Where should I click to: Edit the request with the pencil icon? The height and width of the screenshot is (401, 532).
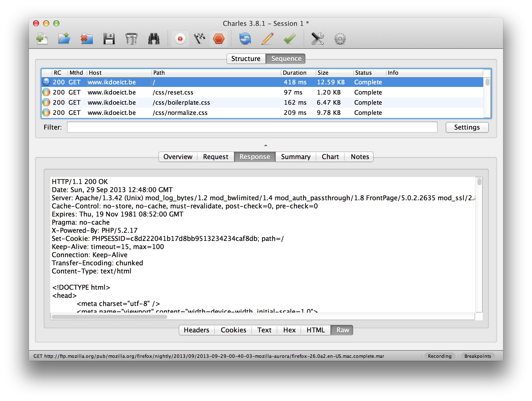[x=267, y=39]
